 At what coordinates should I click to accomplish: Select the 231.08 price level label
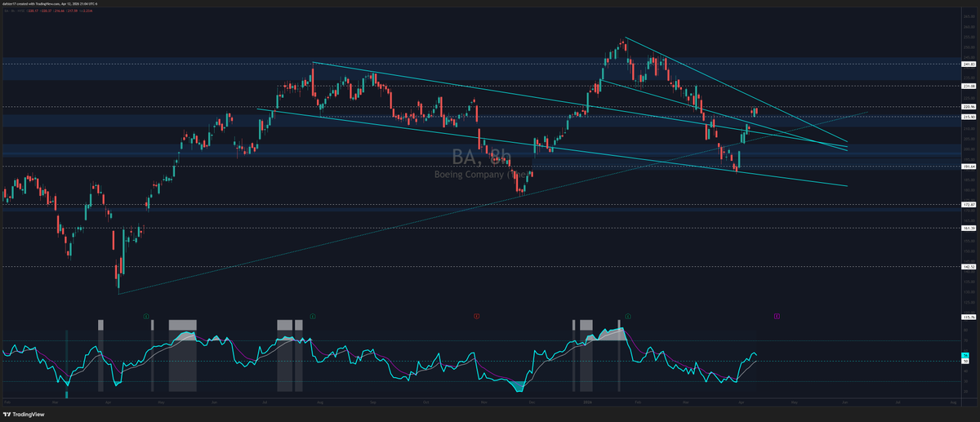969,86
